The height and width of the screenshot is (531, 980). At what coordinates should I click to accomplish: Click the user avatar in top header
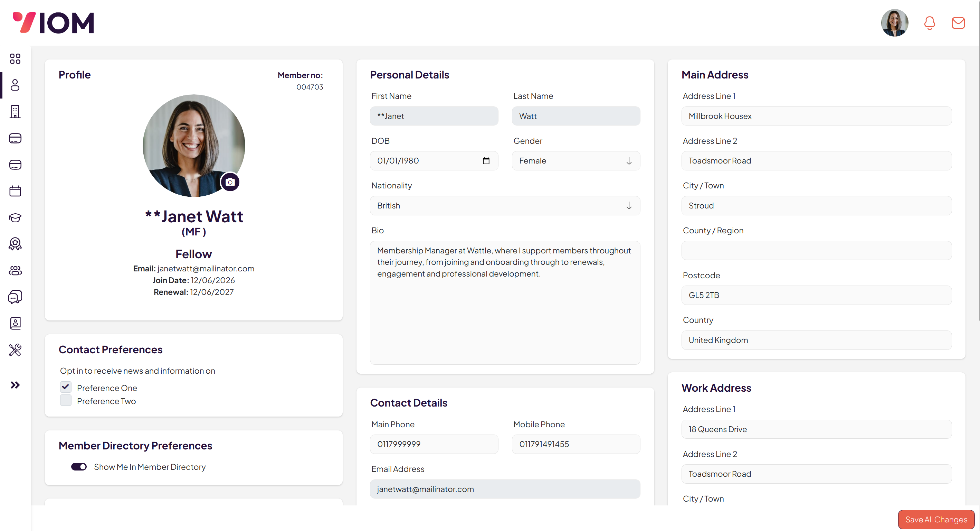tap(894, 23)
